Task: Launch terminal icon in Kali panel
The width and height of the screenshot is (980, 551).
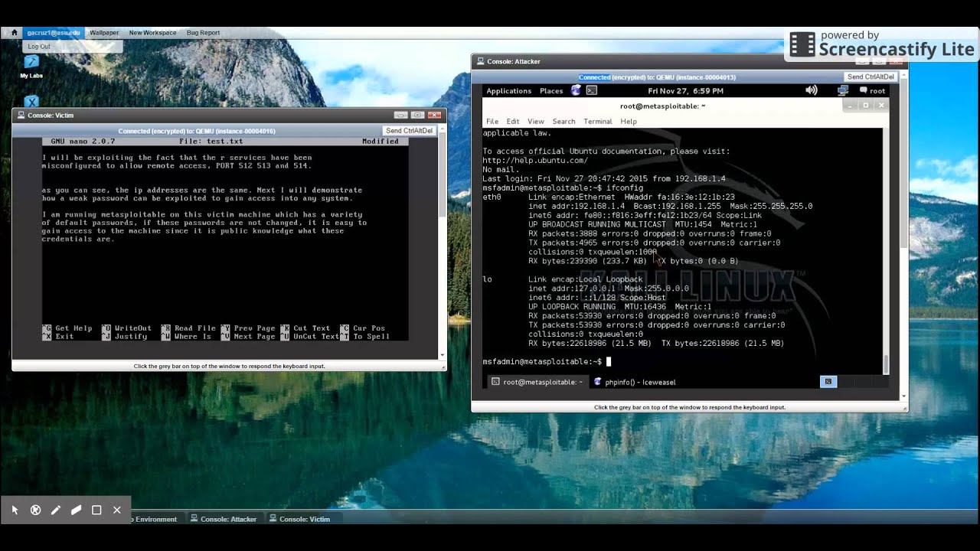Action: [x=592, y=90]
